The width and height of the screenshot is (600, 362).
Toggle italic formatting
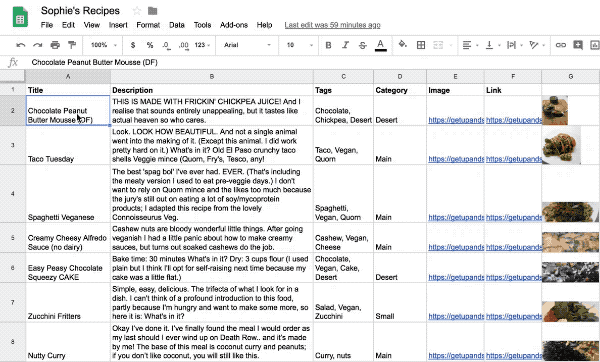346,45
